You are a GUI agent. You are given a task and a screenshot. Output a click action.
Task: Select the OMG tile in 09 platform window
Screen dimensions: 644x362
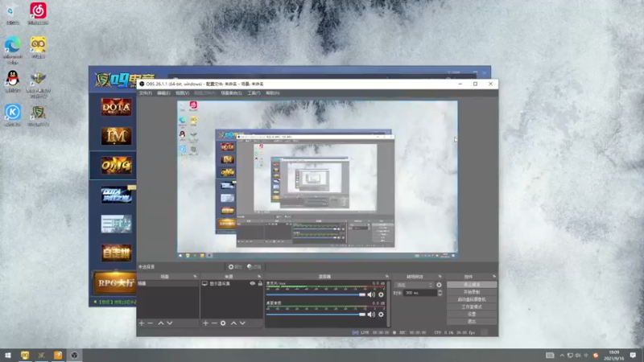[x=116, y=166]
